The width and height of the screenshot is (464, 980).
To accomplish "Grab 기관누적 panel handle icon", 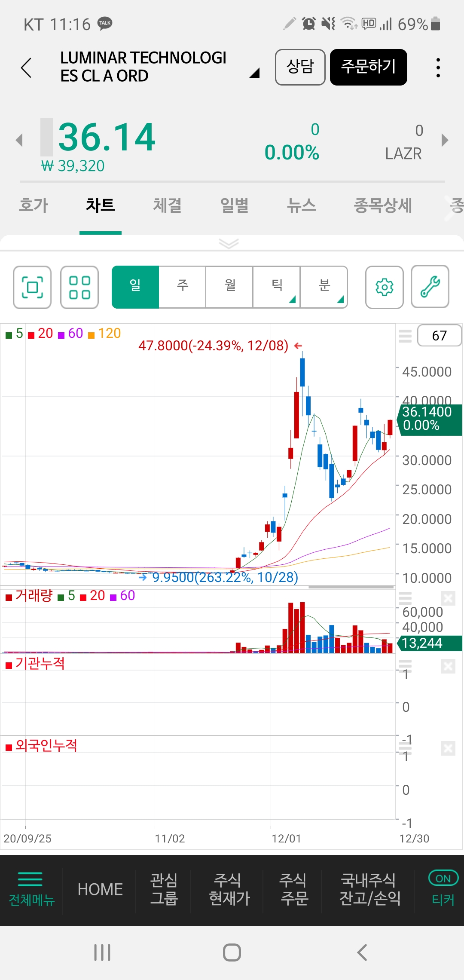I will [x=405, y=666].
